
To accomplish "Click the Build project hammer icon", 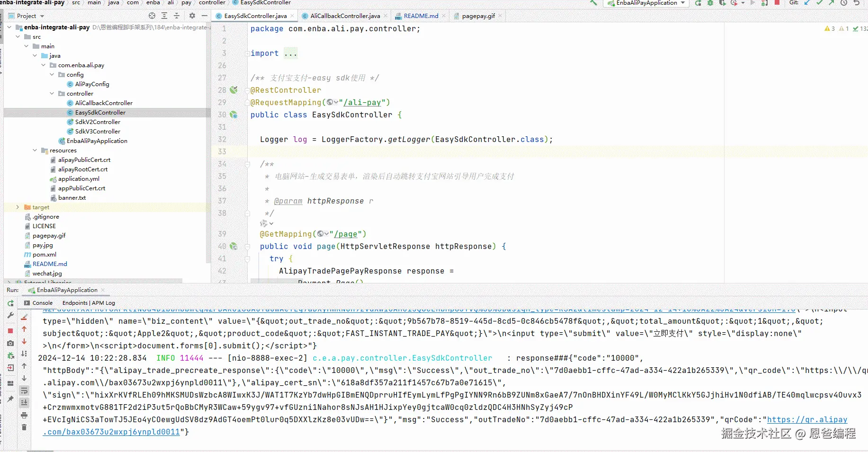I will point(593,3).
